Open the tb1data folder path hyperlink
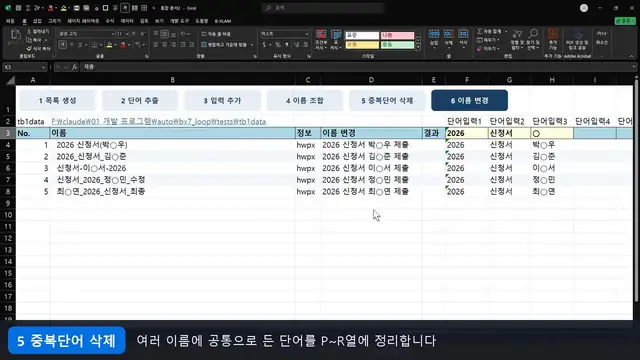Viewport: 640px width, 360px height. click(x=159, y=122)
